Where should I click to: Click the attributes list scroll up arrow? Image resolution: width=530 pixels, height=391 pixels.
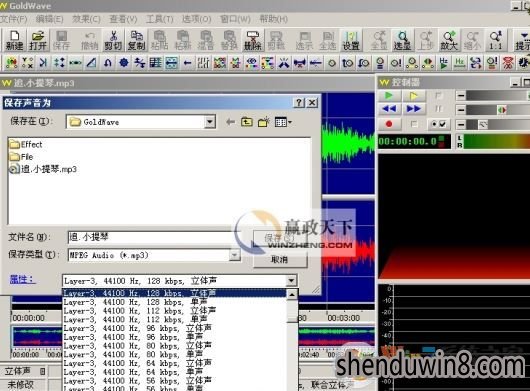[x=292, y=295]
